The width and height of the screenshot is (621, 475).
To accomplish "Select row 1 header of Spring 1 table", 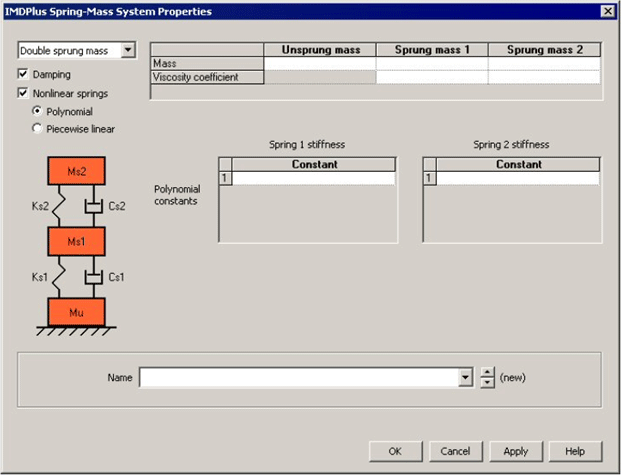I will [225, 178].
